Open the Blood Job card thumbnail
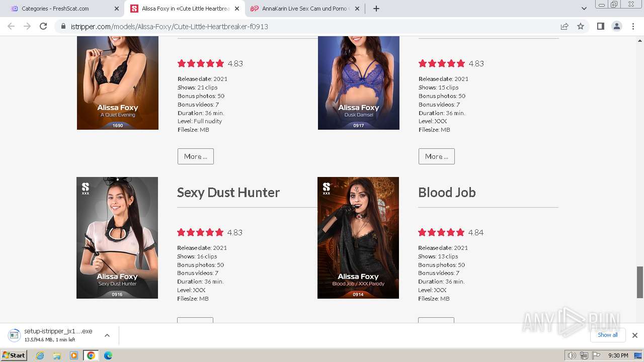Viewport: 644px width, 362px height. pos(358,238)
